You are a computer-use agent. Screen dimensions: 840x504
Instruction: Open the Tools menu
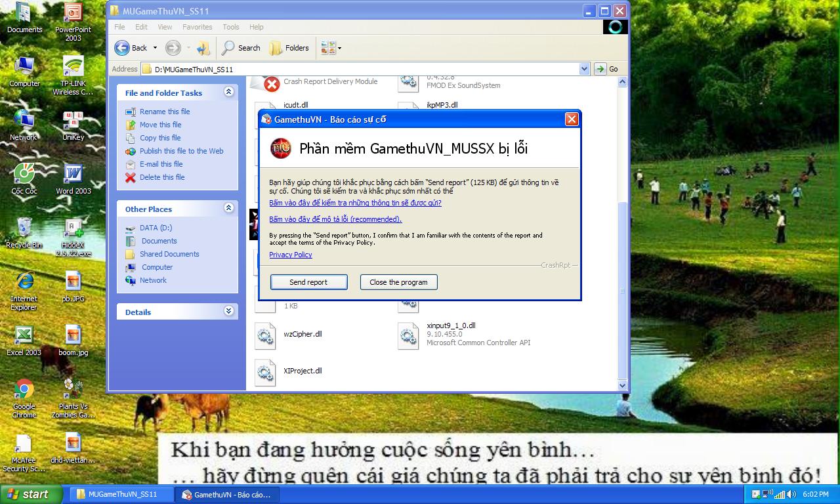(x=230, y=27)
